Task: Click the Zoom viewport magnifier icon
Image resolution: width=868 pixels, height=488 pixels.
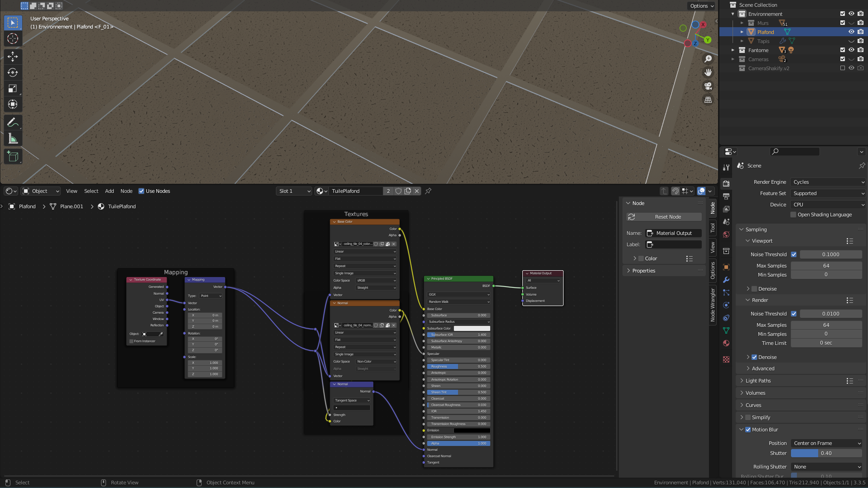Action: click(708, 59)
